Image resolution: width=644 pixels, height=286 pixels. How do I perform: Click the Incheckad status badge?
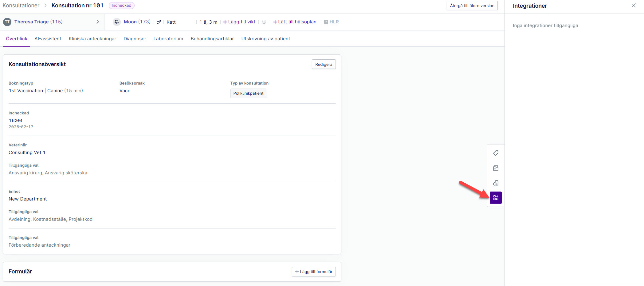(x=121, y=6)
